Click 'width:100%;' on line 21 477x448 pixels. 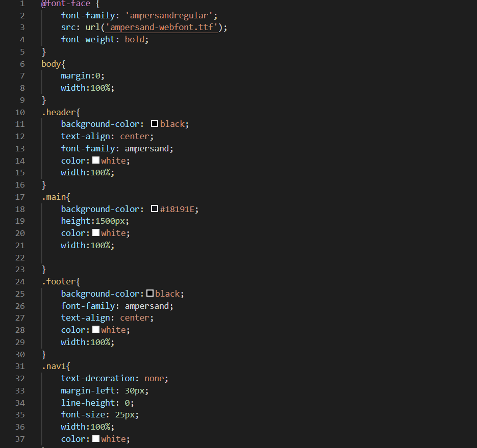click(88, 245)
